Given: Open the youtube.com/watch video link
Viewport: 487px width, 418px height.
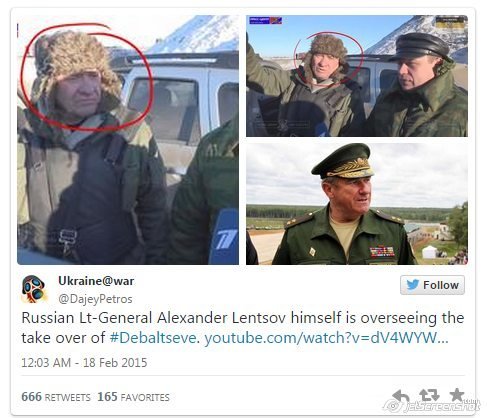Looking at the screenshot, I should pos(326,338).
